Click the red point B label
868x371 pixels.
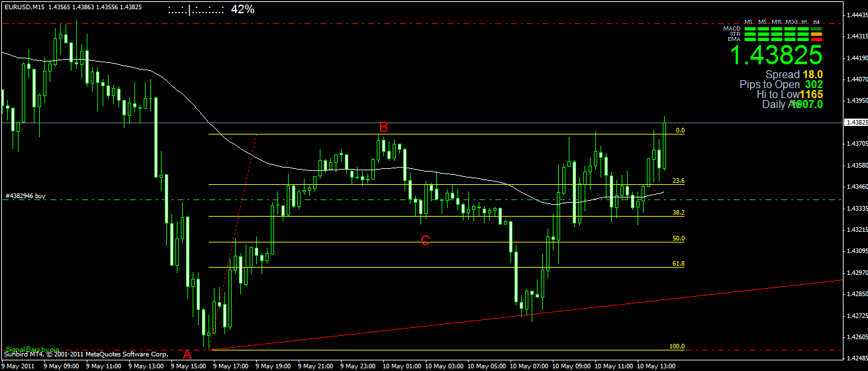tap(383, 127)
